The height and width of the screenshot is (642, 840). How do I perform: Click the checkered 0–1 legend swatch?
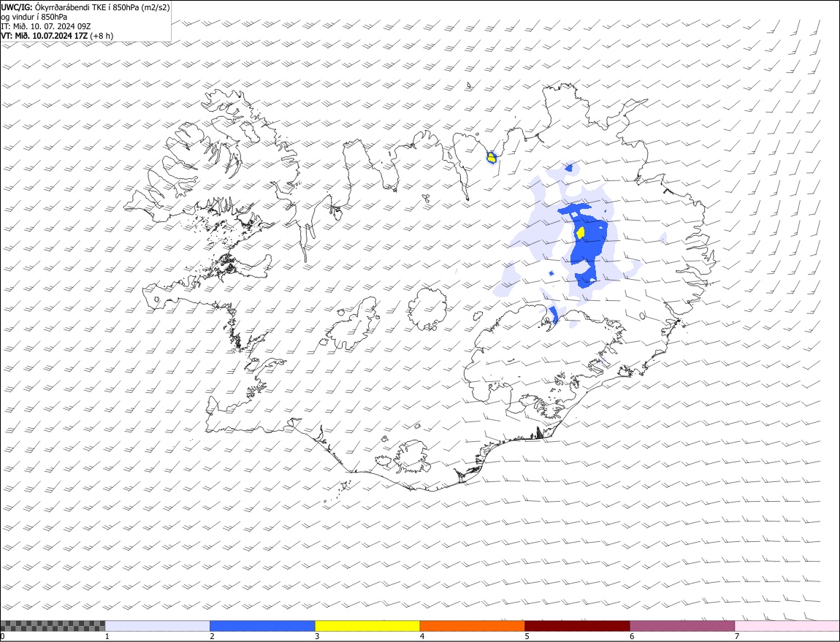(53, 626)
